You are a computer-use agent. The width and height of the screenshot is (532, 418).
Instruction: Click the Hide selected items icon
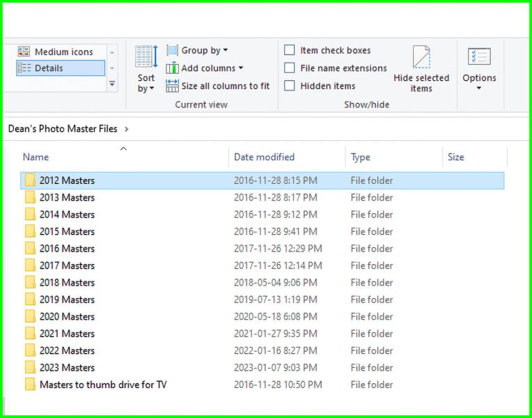(x=421, y=56)
